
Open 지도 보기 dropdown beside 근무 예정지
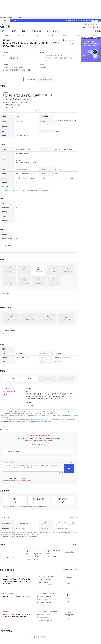(72, 178)
